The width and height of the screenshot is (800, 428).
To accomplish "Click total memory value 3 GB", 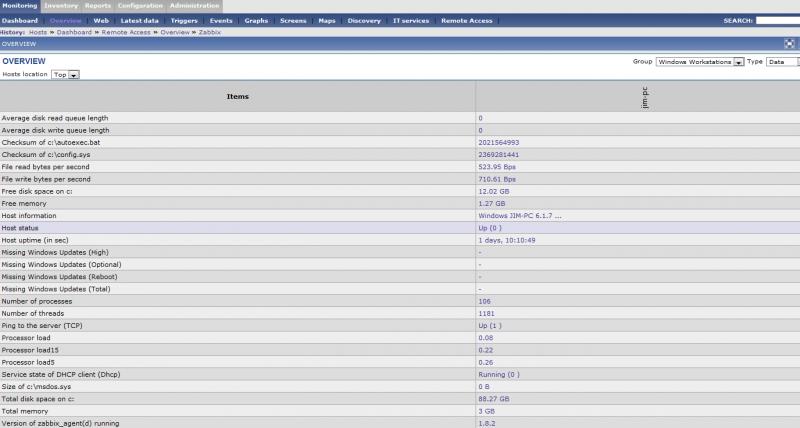I will (x=486, y=411).
